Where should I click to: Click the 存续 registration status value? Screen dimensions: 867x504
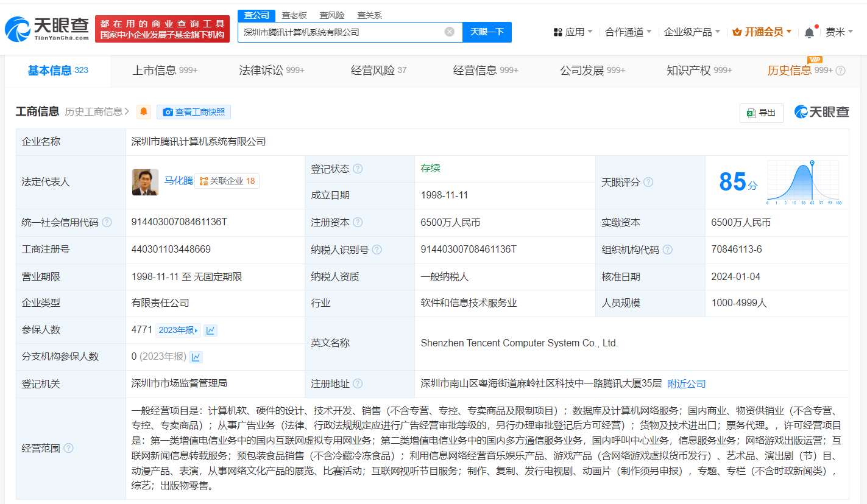point(430,169)
